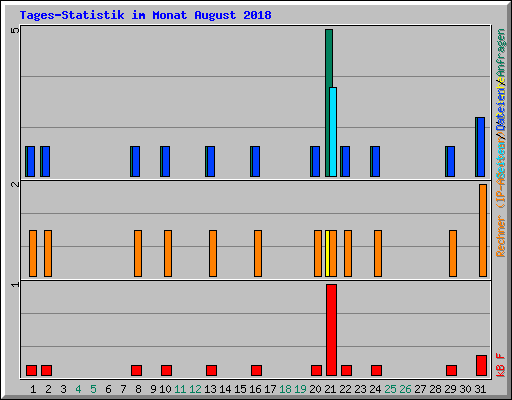Click the red bar on day 10
The height and width of the screenshot is (400, 512).
point(166,370)
